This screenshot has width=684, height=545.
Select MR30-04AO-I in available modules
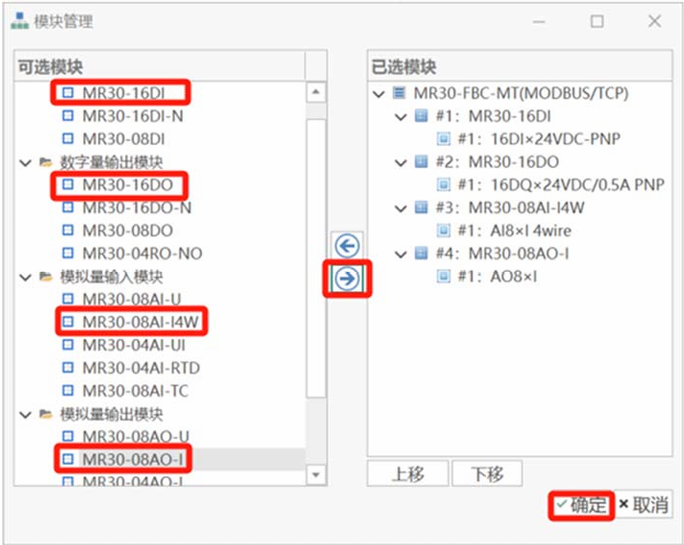pos(133,481)
